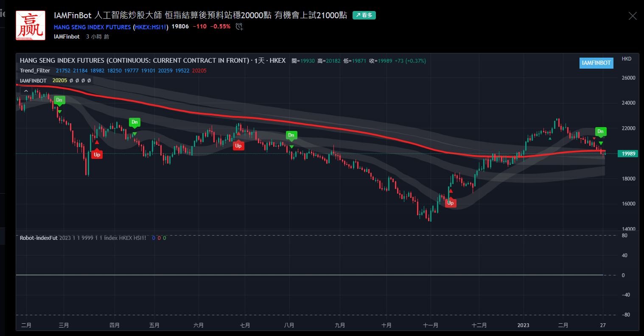Viewport: 644px width, 336px height.
Task: Click the 2023 time axis label
Action: 524,325
